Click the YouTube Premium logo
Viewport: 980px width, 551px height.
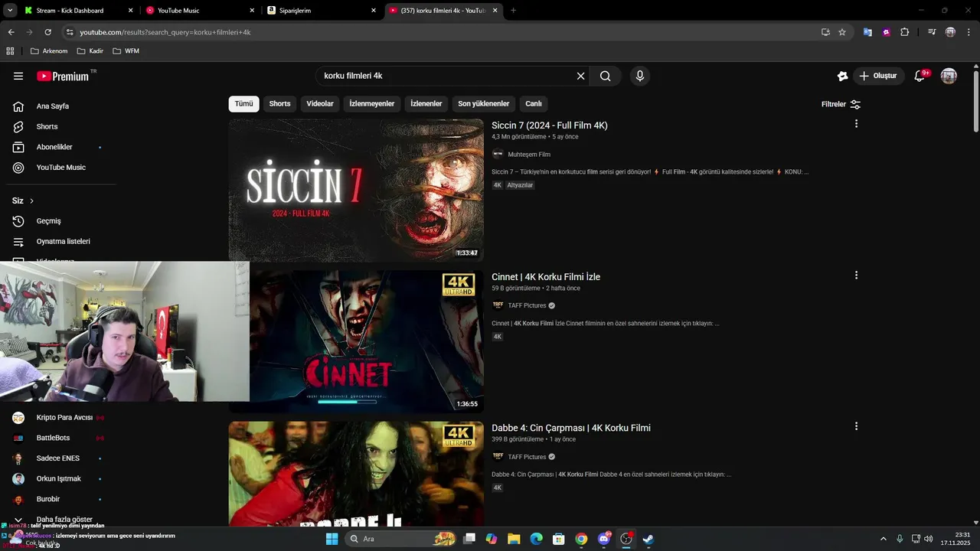pyautogui.click(x=63, y=76)
